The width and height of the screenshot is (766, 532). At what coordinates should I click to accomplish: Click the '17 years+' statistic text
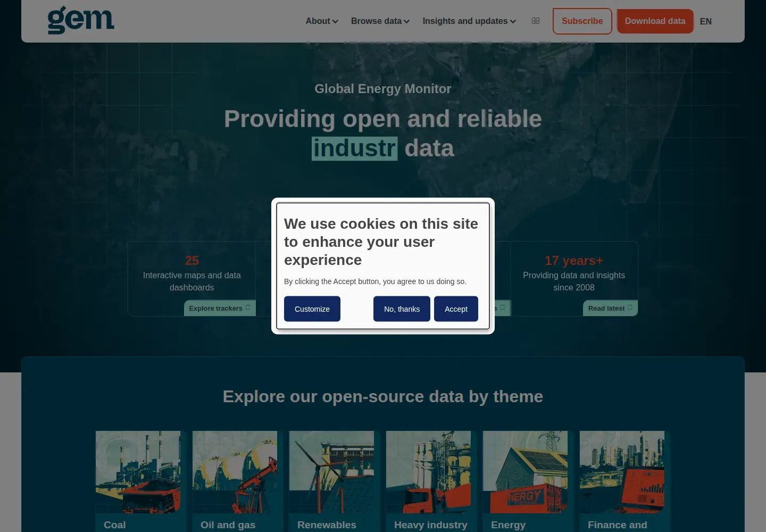point(574,261)
